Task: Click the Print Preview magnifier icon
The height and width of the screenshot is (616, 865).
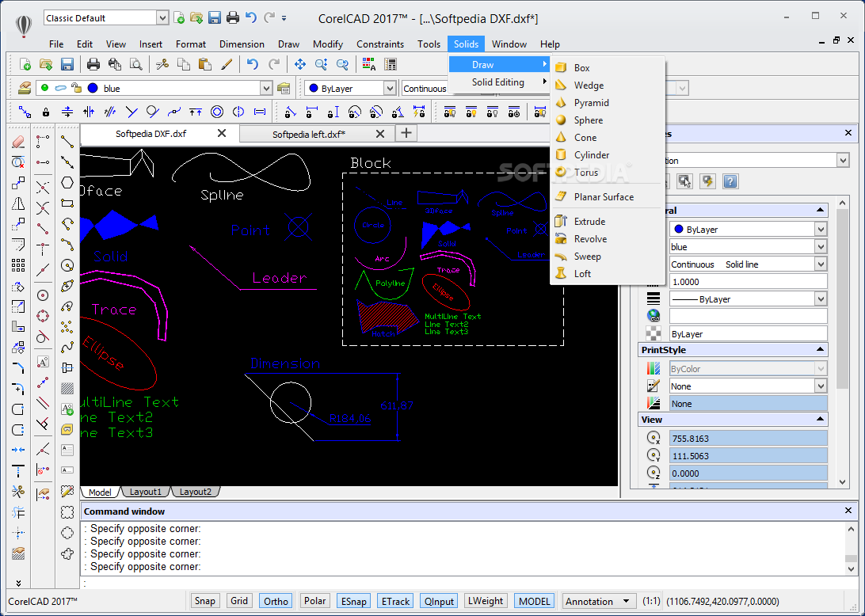Action: [x=135, y=64]
